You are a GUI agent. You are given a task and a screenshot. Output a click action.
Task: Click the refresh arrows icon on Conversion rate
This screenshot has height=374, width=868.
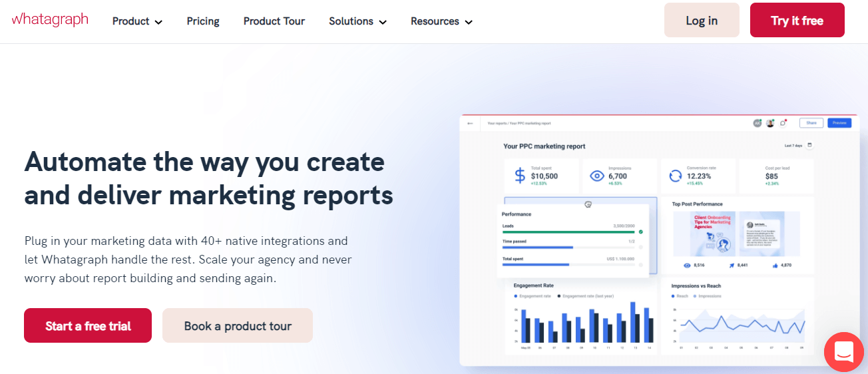coord(675,176)
